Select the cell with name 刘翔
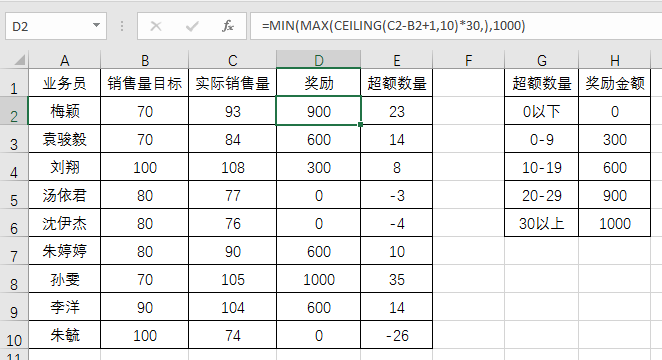The image size is (662, 360). (x=65, y=167)
